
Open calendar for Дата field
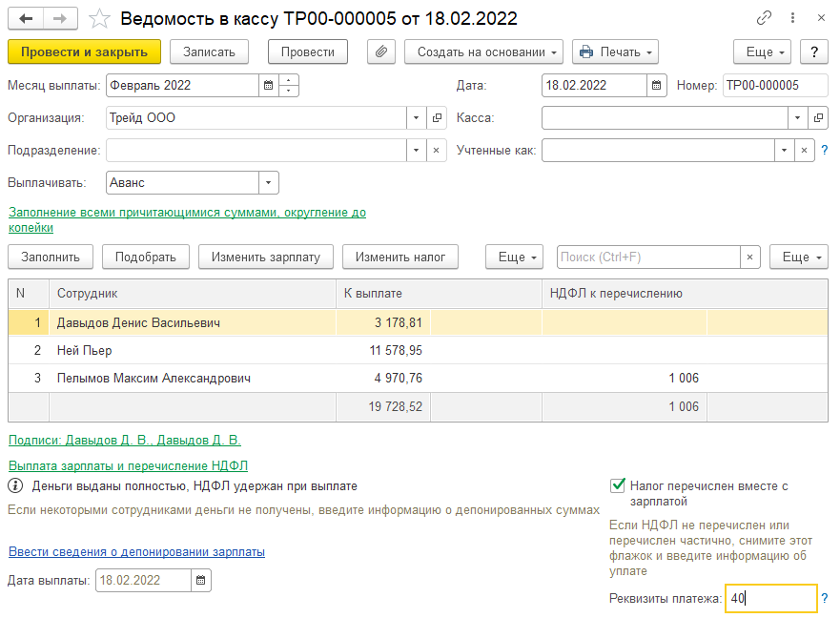[656, 85]
